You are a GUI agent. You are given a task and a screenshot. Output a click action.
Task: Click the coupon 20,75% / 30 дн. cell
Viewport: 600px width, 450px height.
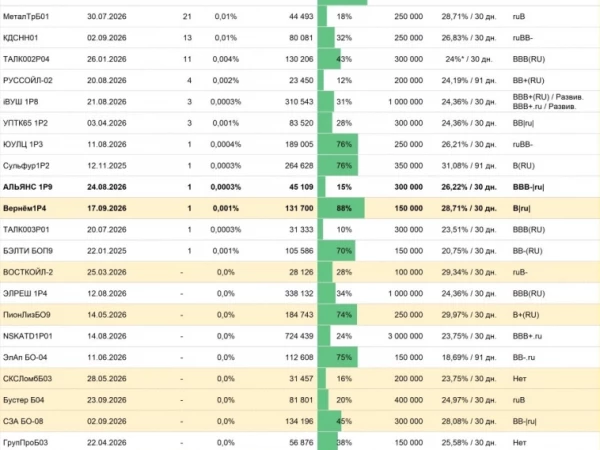click(469, 251)
